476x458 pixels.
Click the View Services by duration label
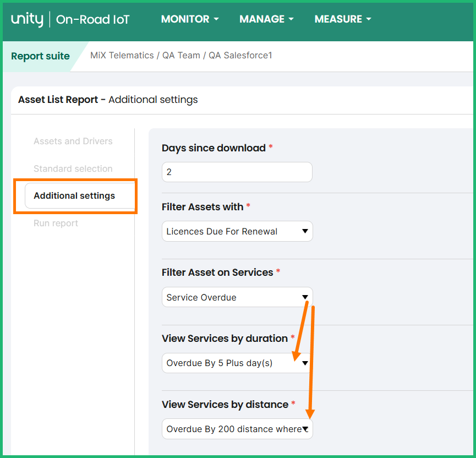point(225,339)
